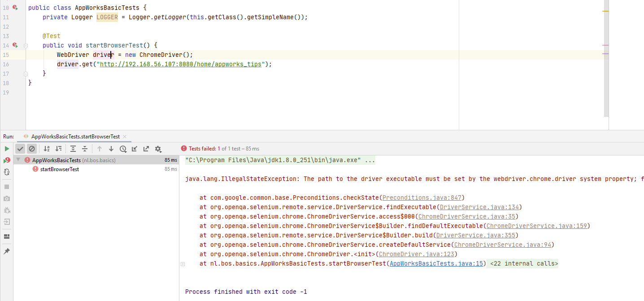Toggle Show Ignored tests button
Screen dimensions: 644x301
[31, 149]
